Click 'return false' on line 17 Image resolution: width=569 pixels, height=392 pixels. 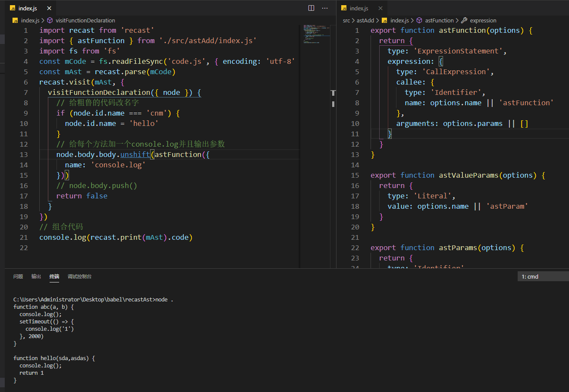pyautogui.click(x=82, y=196)
